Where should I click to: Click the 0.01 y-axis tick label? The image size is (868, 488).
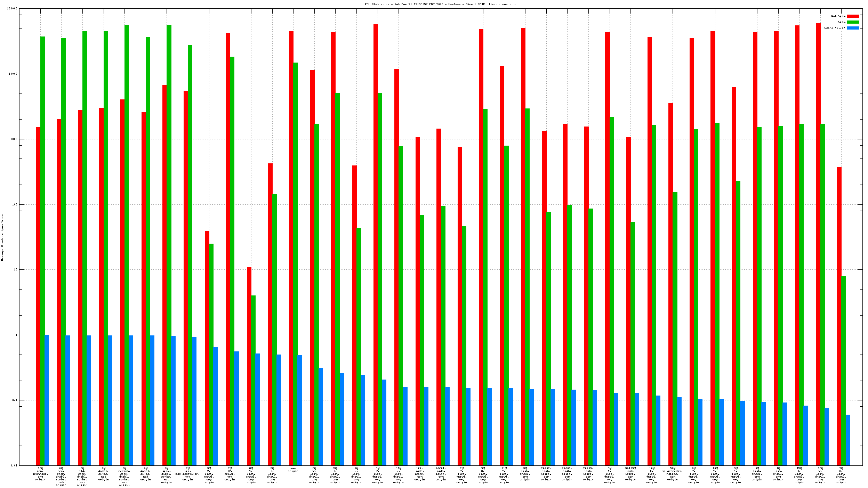coord(14,465)
